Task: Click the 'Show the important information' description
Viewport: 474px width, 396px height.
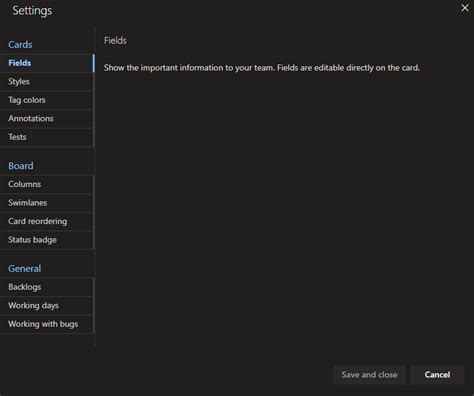Action: point(262,68)
